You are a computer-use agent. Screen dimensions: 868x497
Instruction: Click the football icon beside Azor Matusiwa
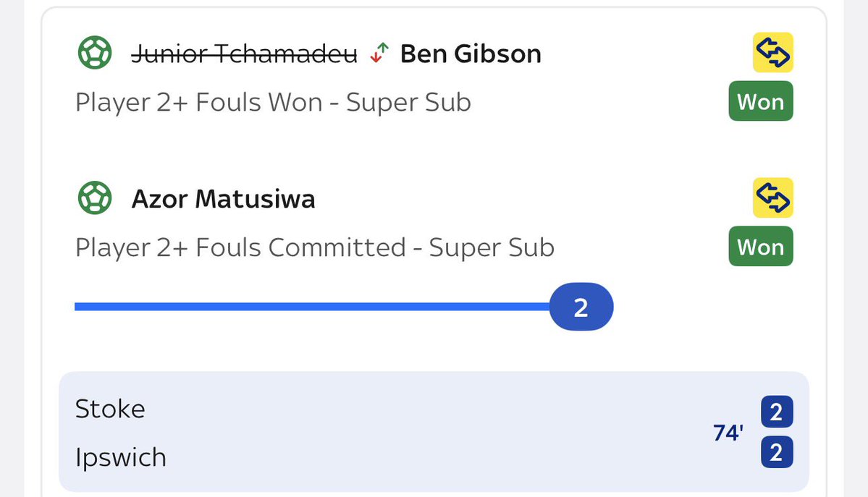click(x=95, y=198)
